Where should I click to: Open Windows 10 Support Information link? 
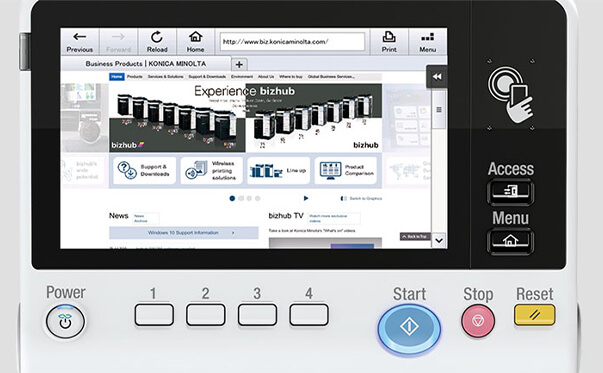point(183,233)
